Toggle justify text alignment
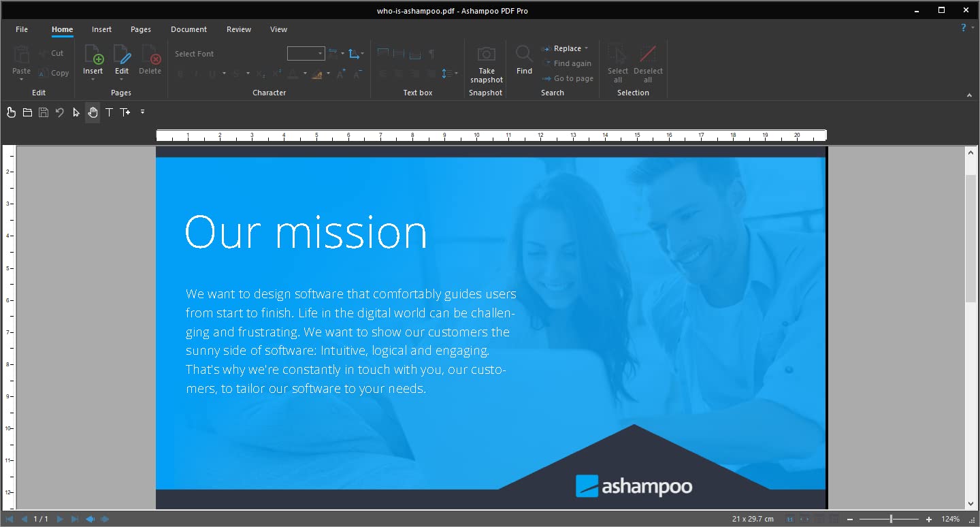 click(431, 74)
